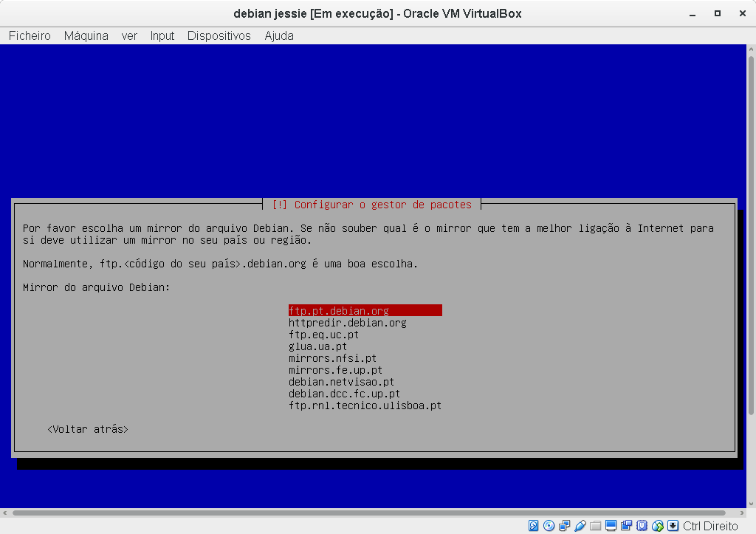Open the shared folders status icon

click(x=596, y=526)
